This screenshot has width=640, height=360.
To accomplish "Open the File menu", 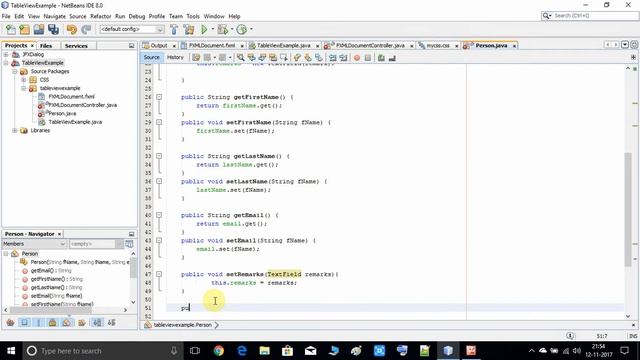I will 6,16.
